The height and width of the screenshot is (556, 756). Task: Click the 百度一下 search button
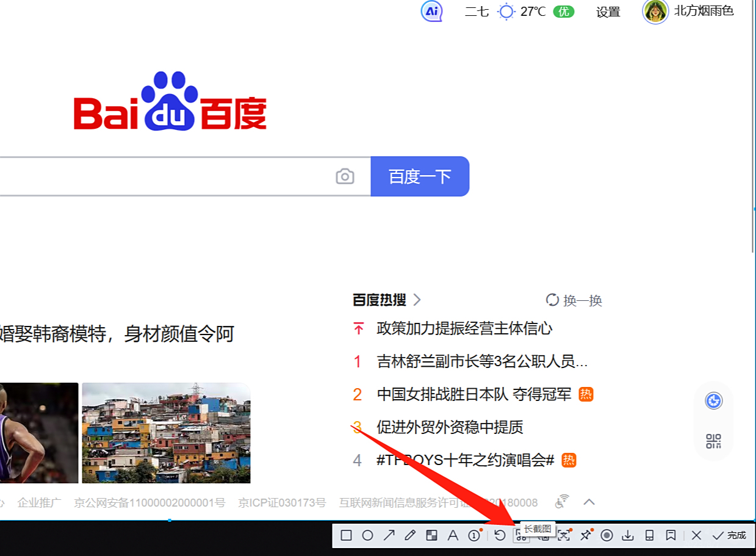pos(420,176)
